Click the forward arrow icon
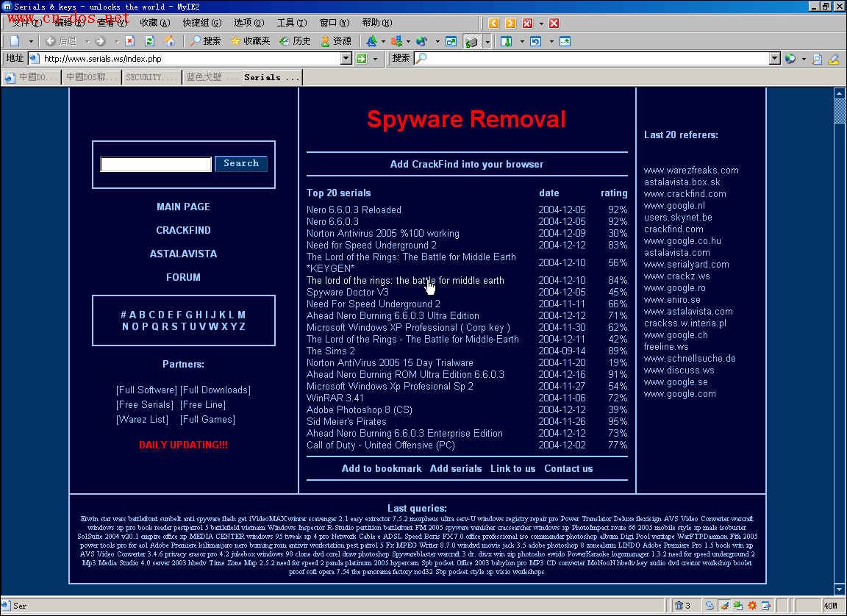This screenshot has height=616, width=847. pyautogui.click(x=100, y=41)
